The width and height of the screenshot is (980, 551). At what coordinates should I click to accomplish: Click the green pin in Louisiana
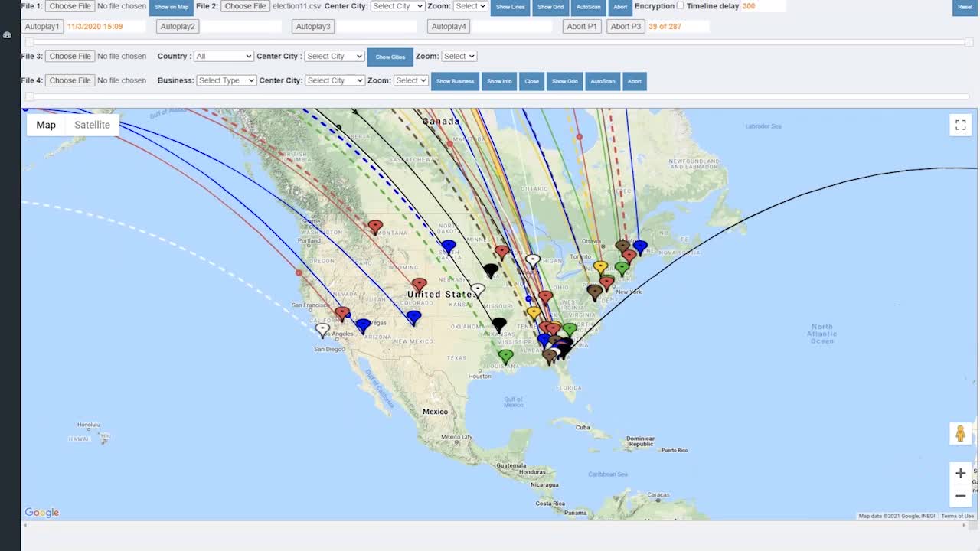point(505,356)
